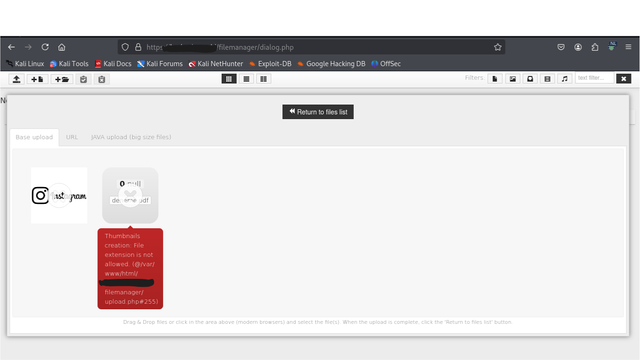Image resolution: width=640 pixels, height=360 pixels.
Task: Open the URL upload tab
Action: click(72, 137)
